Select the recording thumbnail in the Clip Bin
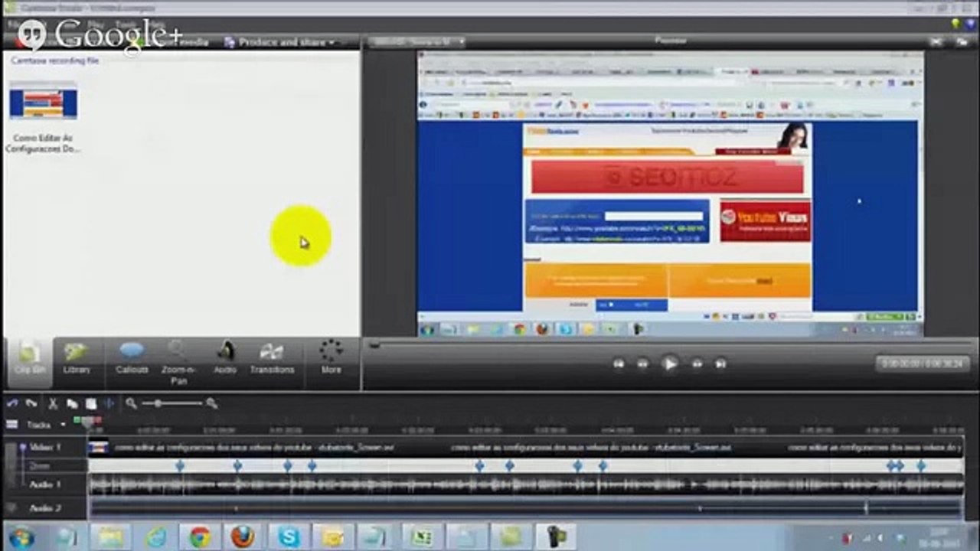980x551 pixels. pyautogui.click(x=43, y=101)
